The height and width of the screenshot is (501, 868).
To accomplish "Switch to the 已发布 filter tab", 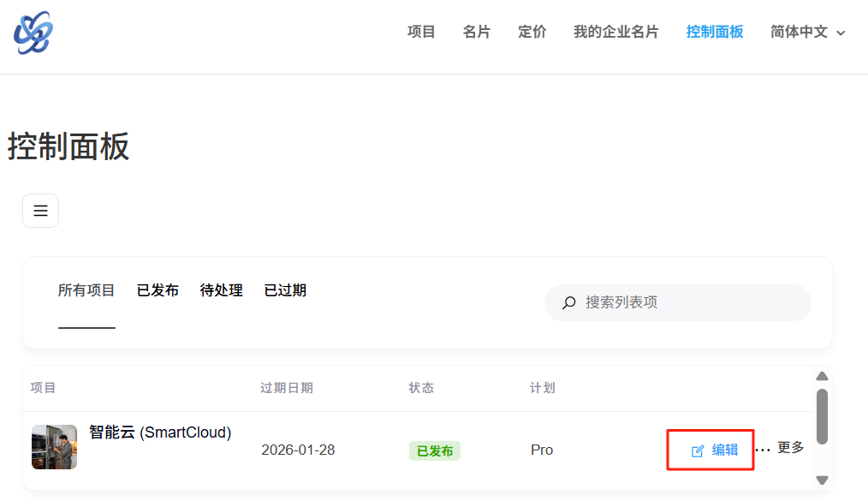I will tap(158, 290).
